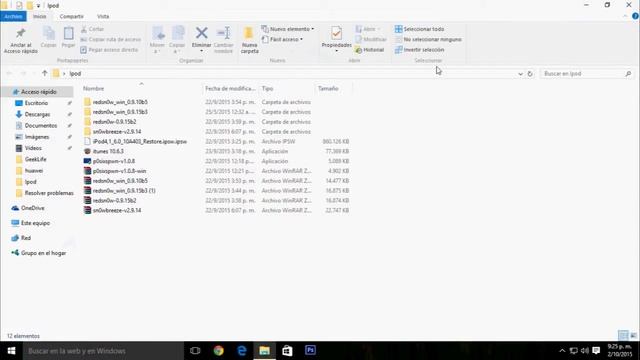Create a Nueva carpeta

tap(249, 40)
